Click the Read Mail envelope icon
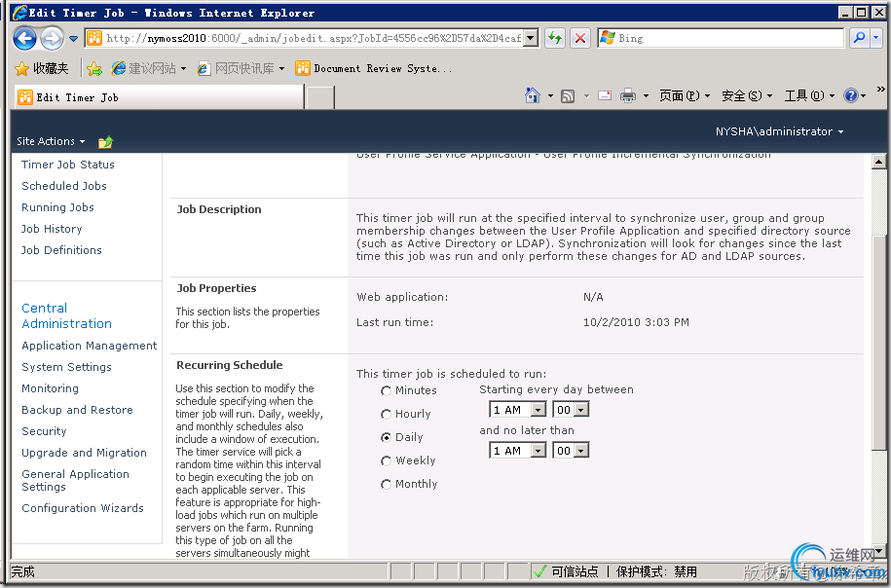The width and height of the screenshot is (891, 588). click(x=605, y=95)
